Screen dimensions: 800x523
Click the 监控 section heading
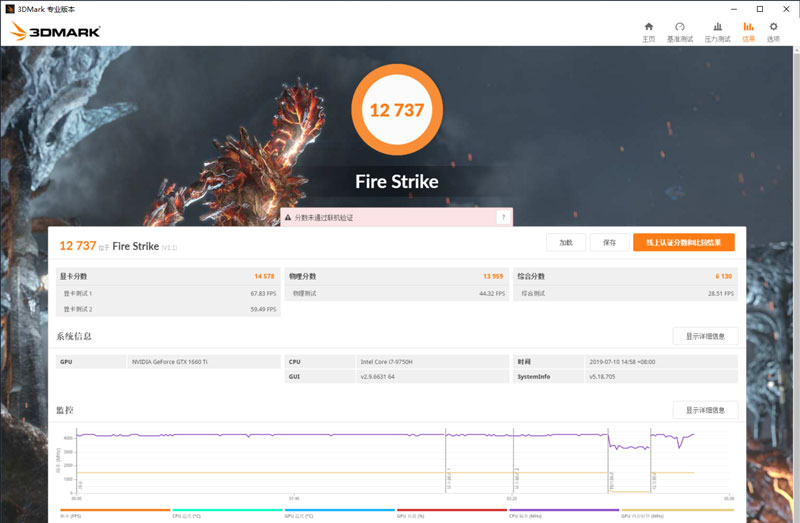click(x=65, y=410)
